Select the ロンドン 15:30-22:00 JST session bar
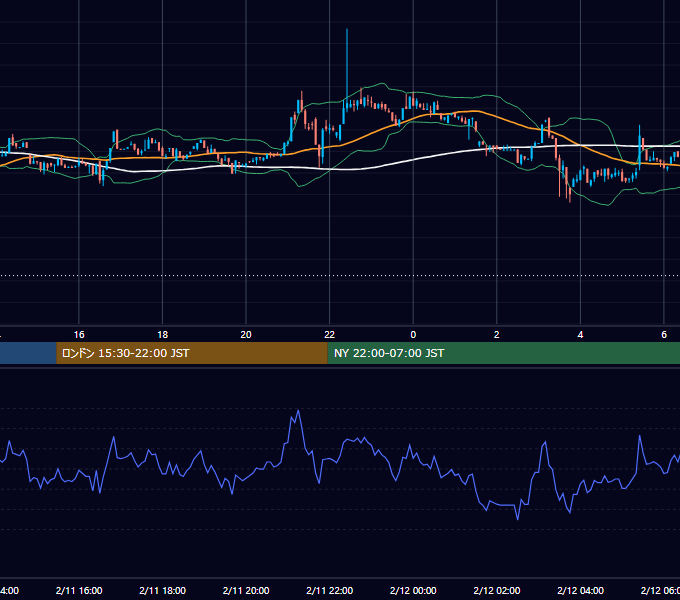 click(192, 353)
